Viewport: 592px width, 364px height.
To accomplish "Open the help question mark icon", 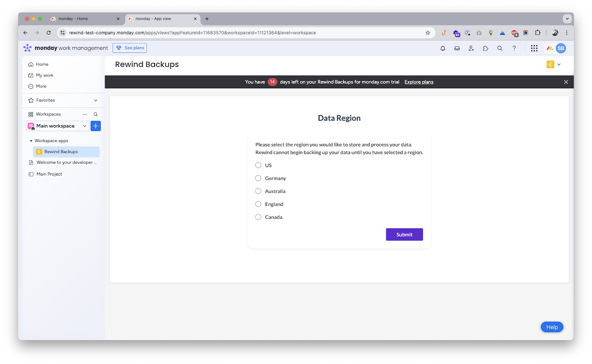I will (x=514, y=48).
